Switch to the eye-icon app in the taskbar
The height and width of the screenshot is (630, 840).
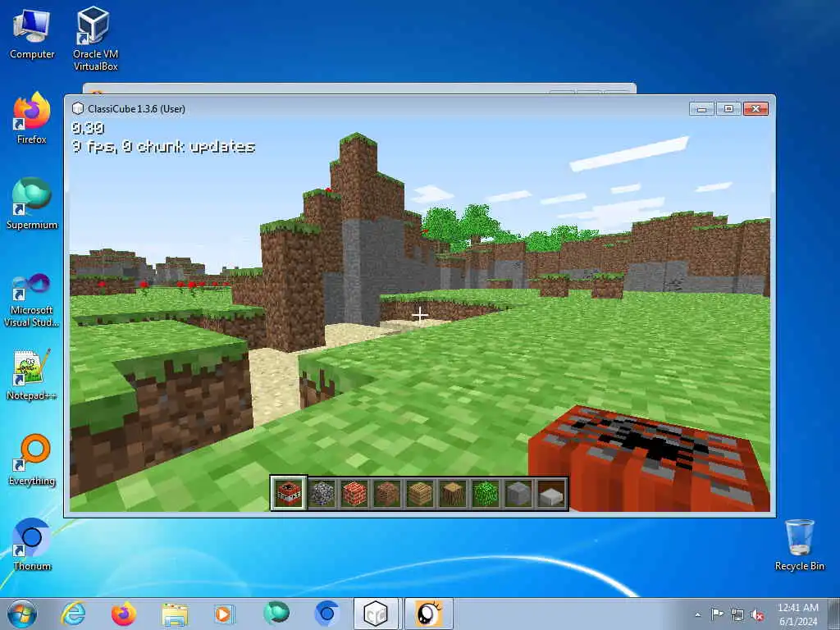tap(428, 614)
